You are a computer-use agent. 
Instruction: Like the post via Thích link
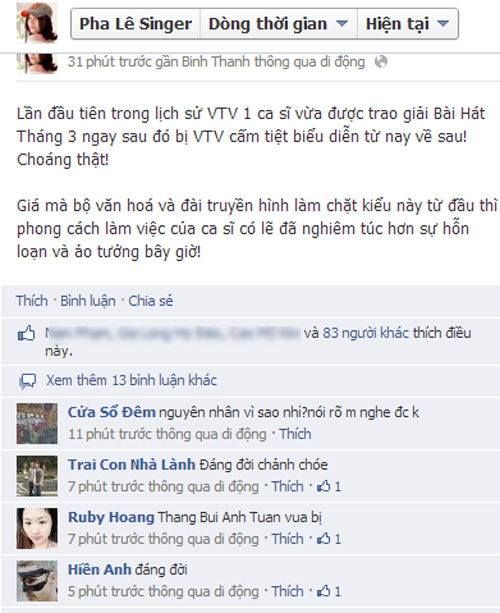click(x=32, y=301)
